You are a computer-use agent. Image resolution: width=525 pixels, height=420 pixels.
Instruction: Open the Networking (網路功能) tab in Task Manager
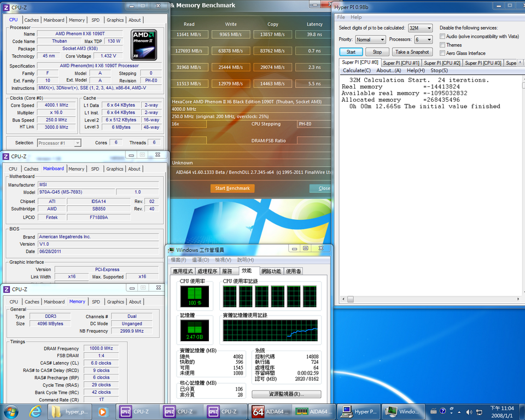tap(271, 271)
